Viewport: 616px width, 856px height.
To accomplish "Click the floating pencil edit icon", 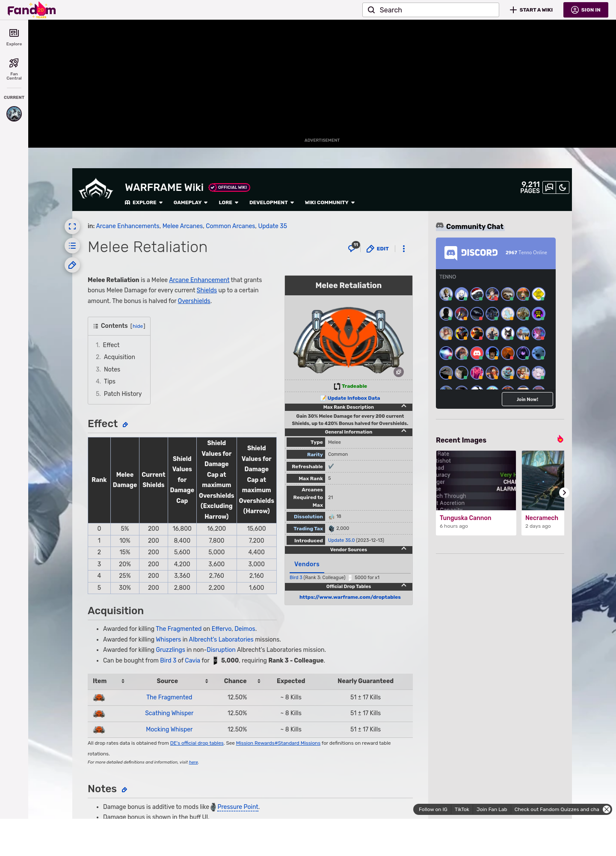I will (72, 265).
